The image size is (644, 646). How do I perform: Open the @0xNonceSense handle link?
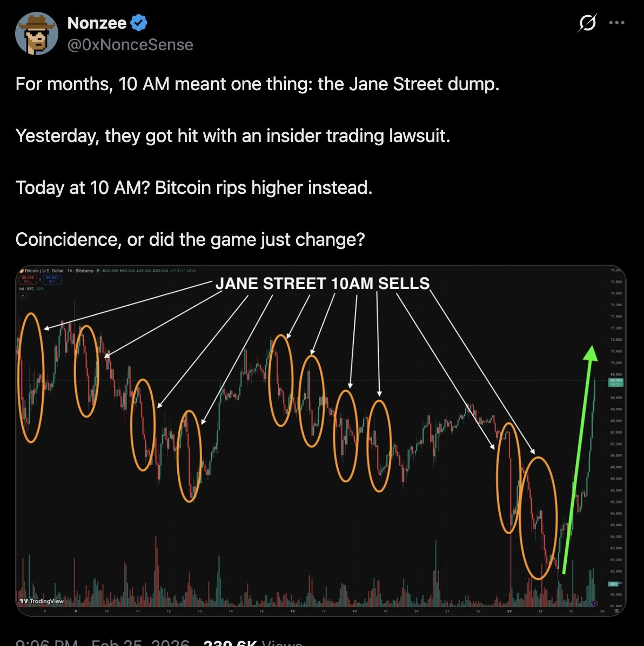pyautogui.click(x=130, y=44)
